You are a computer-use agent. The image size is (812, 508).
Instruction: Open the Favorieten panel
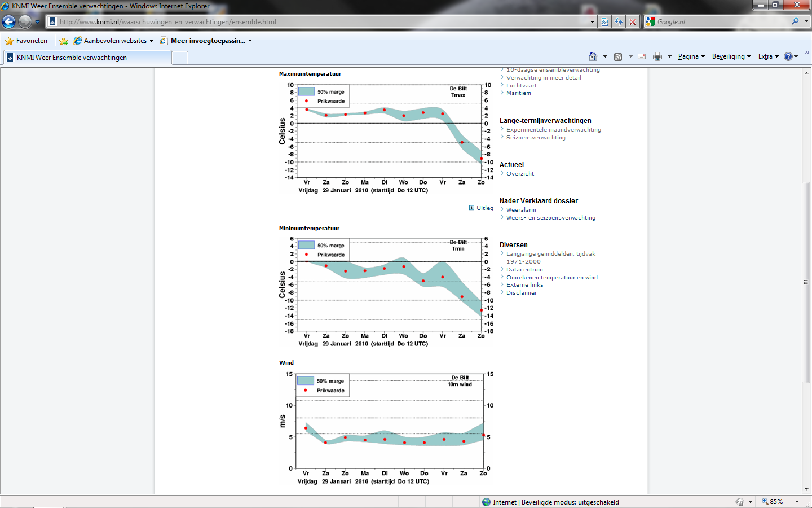pos(26,41)
